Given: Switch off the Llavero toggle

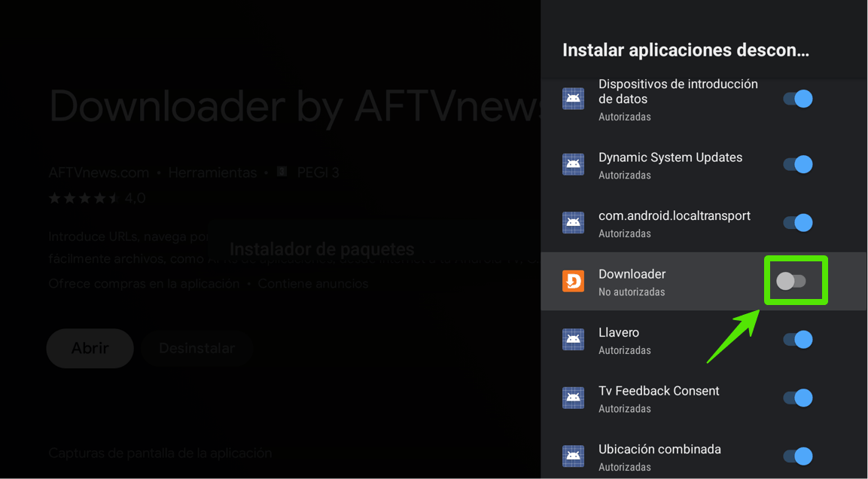Looking at the screenshot, I should click(x=798, y=340).
